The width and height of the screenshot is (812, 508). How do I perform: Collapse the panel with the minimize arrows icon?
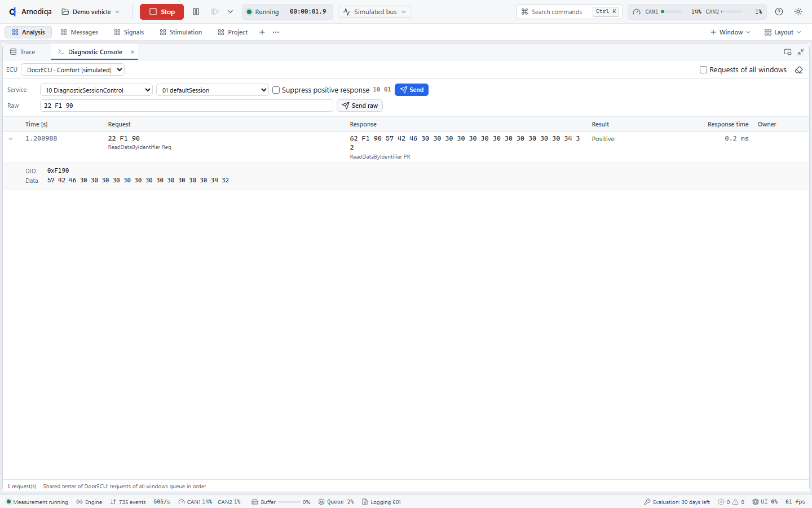tap(801, 52)
